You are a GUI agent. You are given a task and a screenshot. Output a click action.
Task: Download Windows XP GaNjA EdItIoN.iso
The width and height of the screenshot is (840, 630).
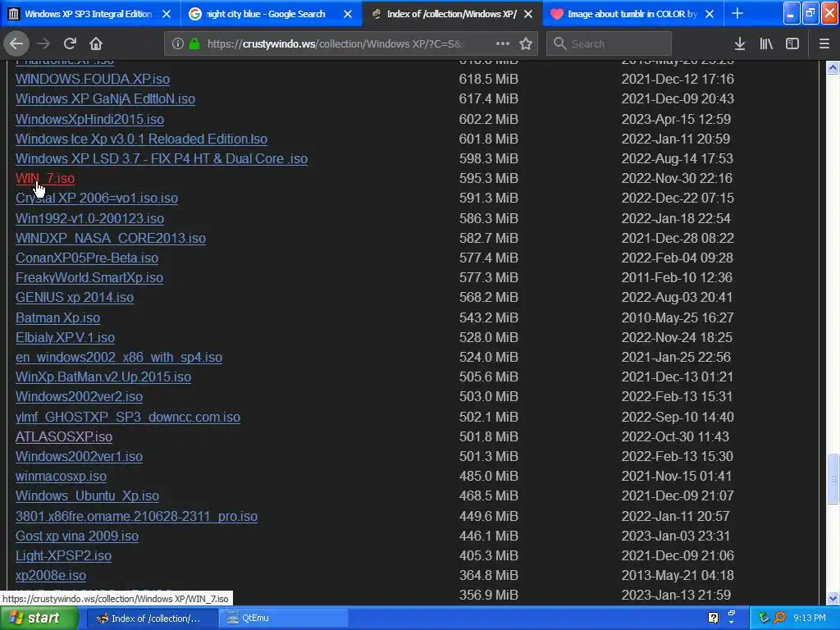[x=105, y=99]
